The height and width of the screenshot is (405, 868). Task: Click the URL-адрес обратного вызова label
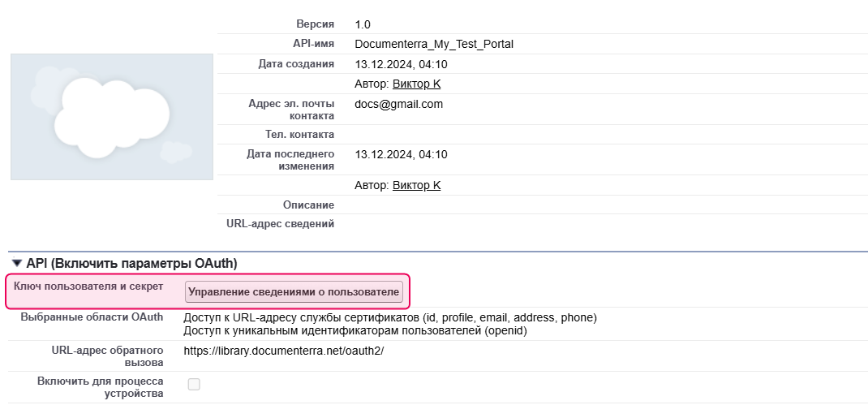coord(107,356)
